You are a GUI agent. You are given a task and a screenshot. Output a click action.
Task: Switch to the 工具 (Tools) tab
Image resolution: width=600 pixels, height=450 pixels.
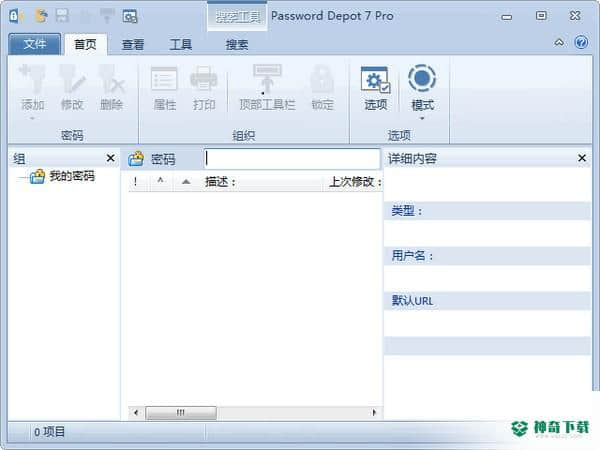[181, 45]
